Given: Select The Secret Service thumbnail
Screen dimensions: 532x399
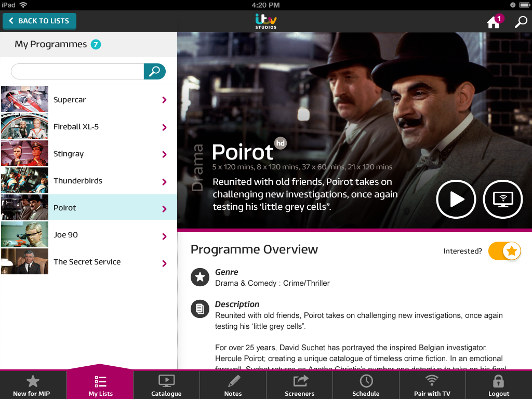Looking at the screenshot, I should click(x=25, y=261).
